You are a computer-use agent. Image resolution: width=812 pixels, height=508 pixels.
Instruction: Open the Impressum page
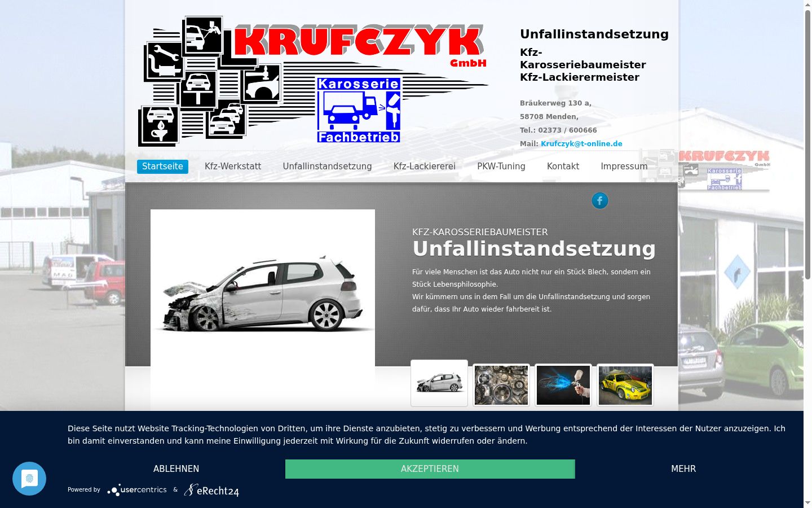(x=624, y=167)
